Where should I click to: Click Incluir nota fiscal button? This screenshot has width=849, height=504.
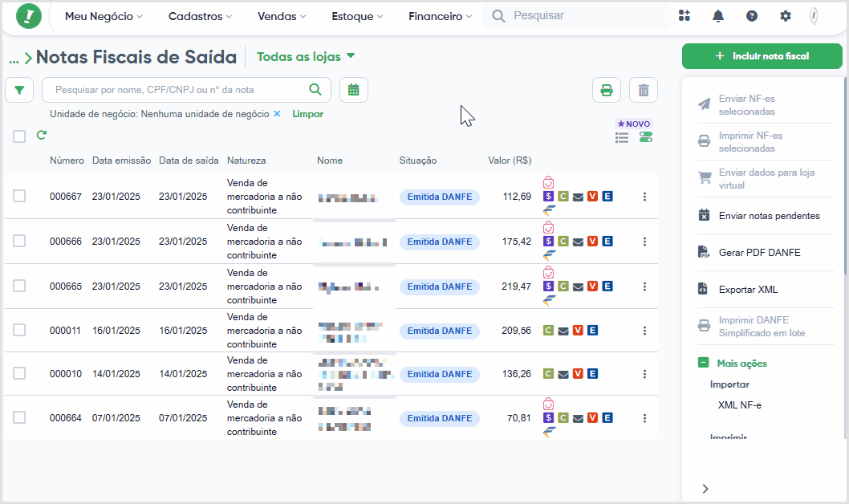pyautogui.click(x=762, y=55)
